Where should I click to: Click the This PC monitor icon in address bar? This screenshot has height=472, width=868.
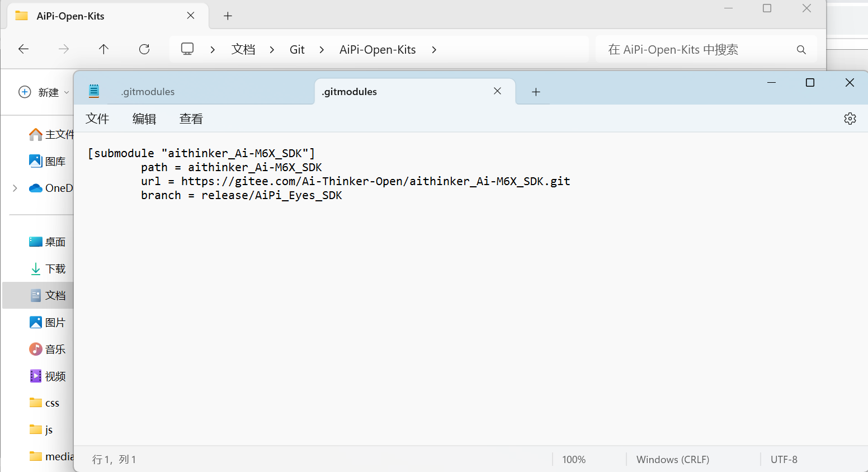pos(187,49)
